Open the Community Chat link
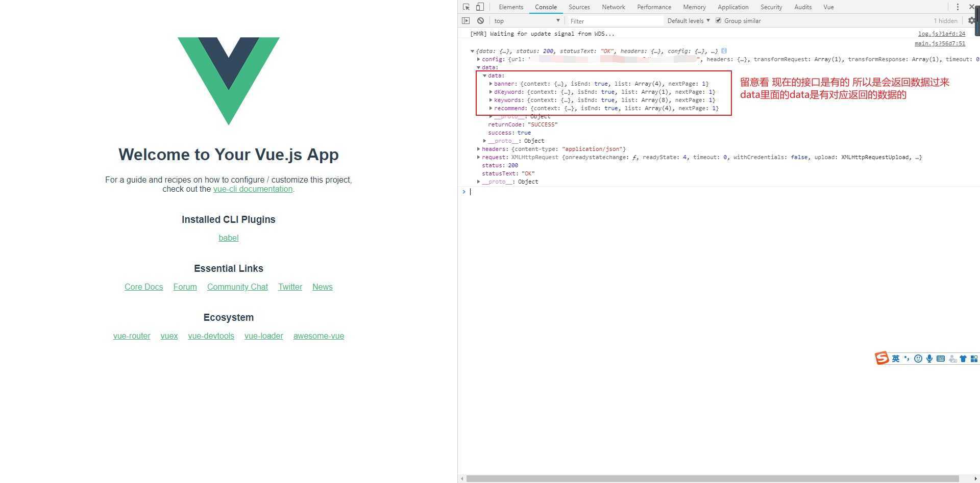980x483 pixels. coord(237,287)
